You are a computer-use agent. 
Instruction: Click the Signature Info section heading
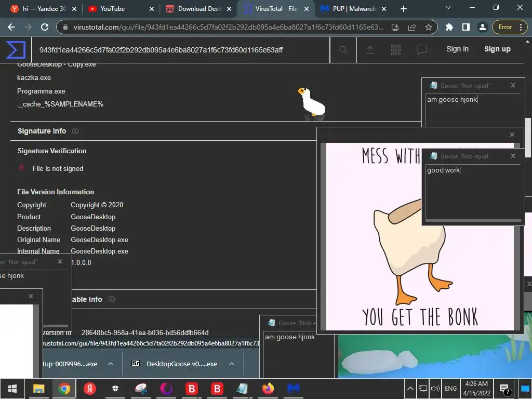(42, 131)
